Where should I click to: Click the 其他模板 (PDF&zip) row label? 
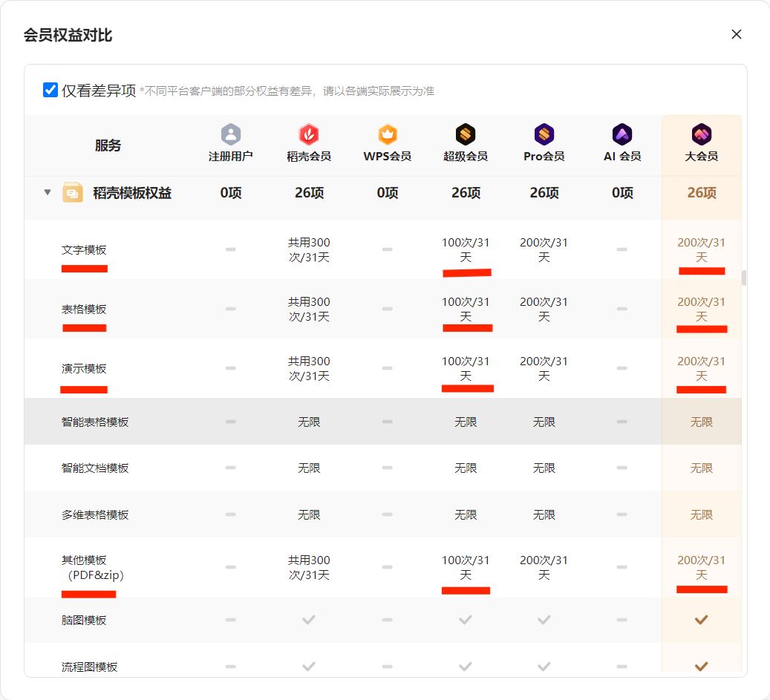pyautogui.click(x=92, y=567)
